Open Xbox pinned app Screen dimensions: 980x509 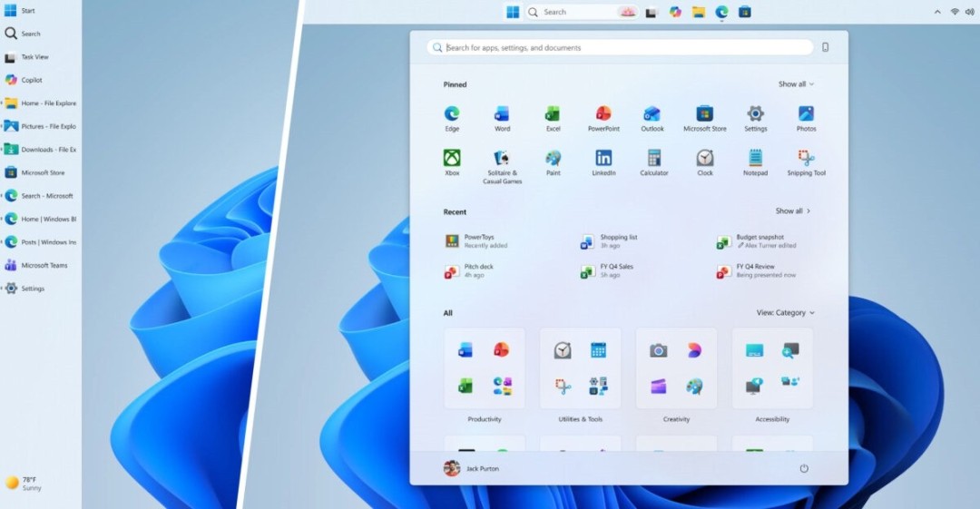(452, 162)
